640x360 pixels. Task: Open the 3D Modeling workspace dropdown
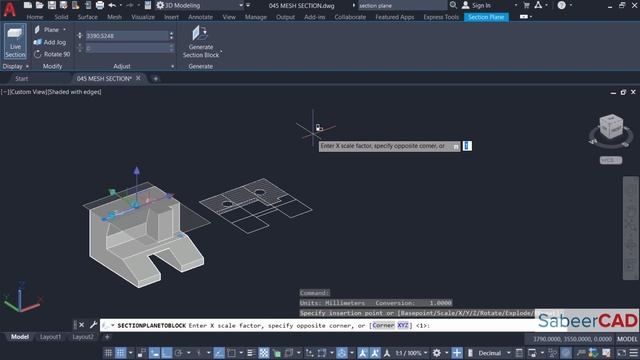tap(241, 5)
